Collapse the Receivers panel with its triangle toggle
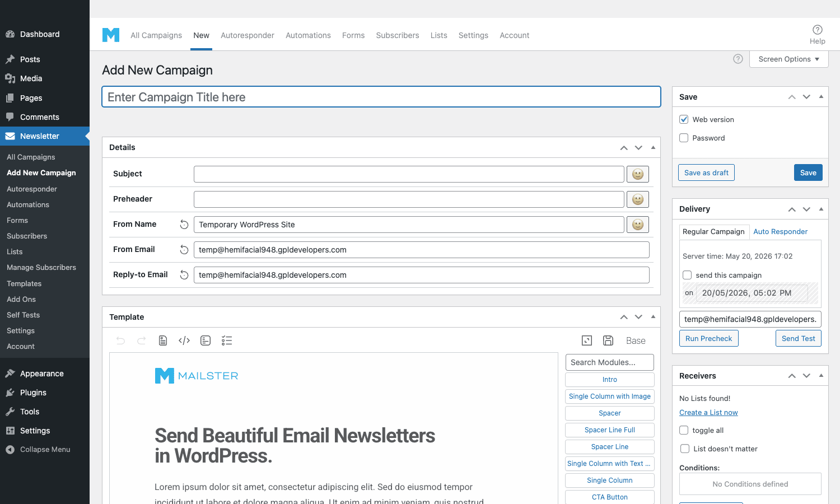The image size is (840, 504). [821, 376]
